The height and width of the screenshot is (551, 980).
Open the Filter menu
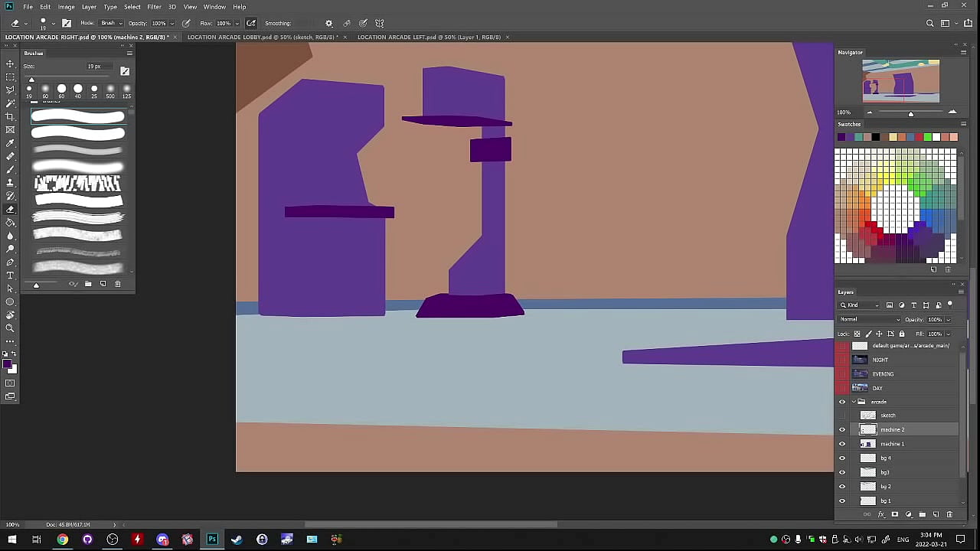point(154,7)
